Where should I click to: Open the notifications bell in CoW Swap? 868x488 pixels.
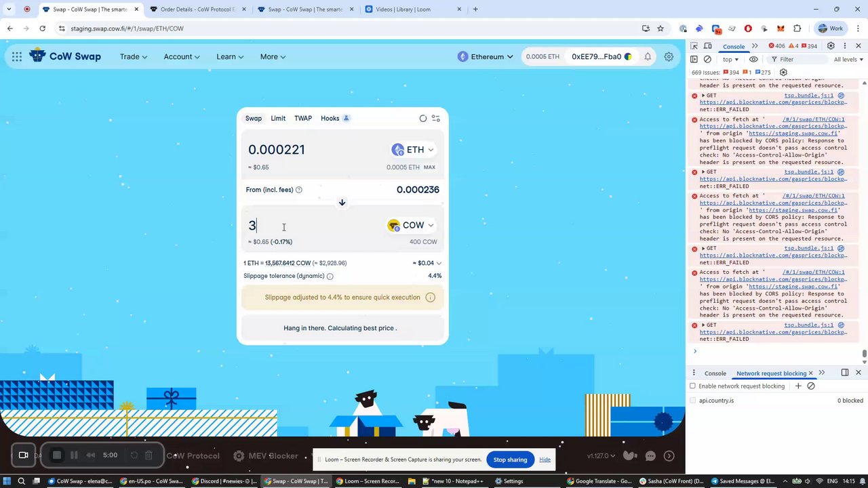(x=648, y=57)
